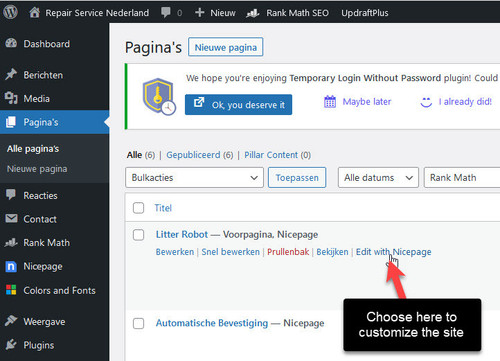Open the Litter Robot page title

click(x=182, y=234)
